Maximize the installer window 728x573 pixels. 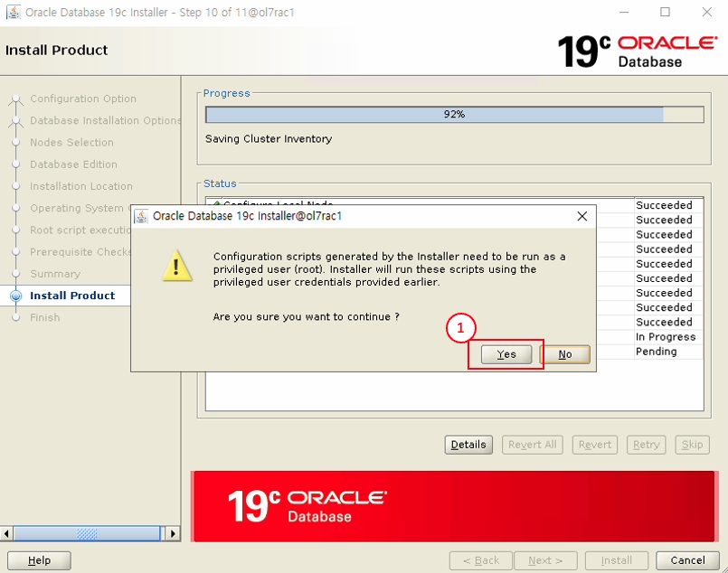pyautogui.click(x=665, y=13)
